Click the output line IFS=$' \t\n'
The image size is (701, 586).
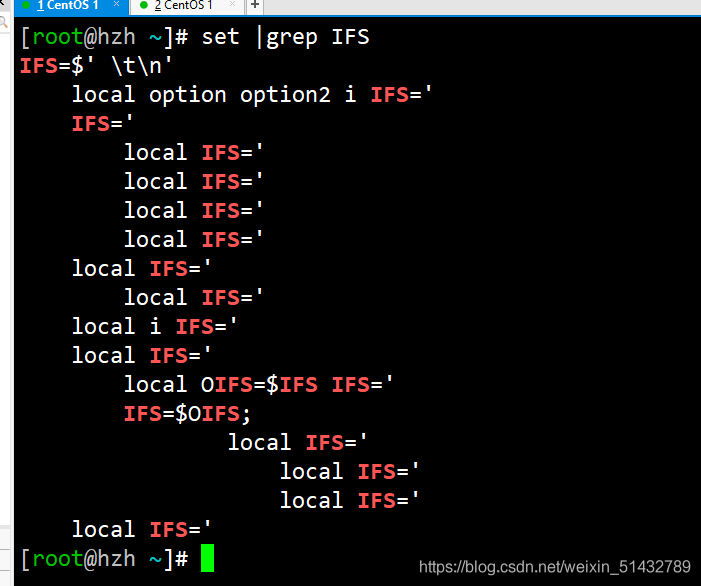[96, 66]
